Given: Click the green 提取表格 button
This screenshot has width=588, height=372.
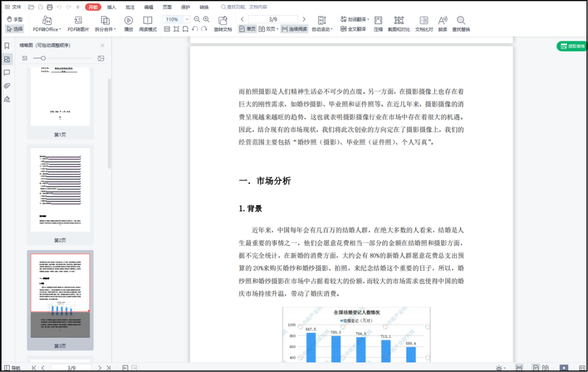Looking at the screenshot, I should 572,46.
